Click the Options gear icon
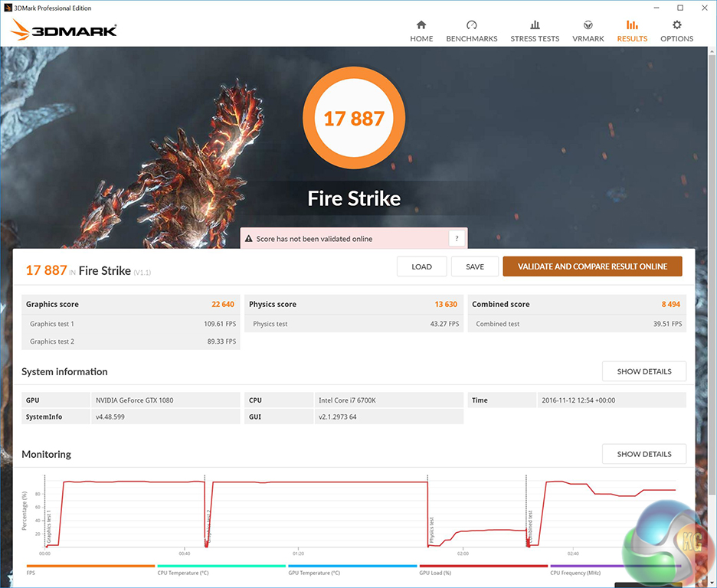 (x=676, y=24)
